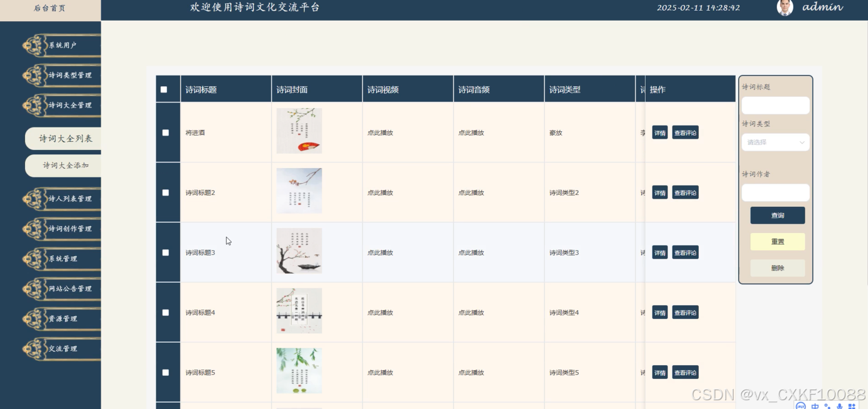Expand 系统管理 sidebar menu
This screenshot has width=868, height=409.
[x=61, y=259]
